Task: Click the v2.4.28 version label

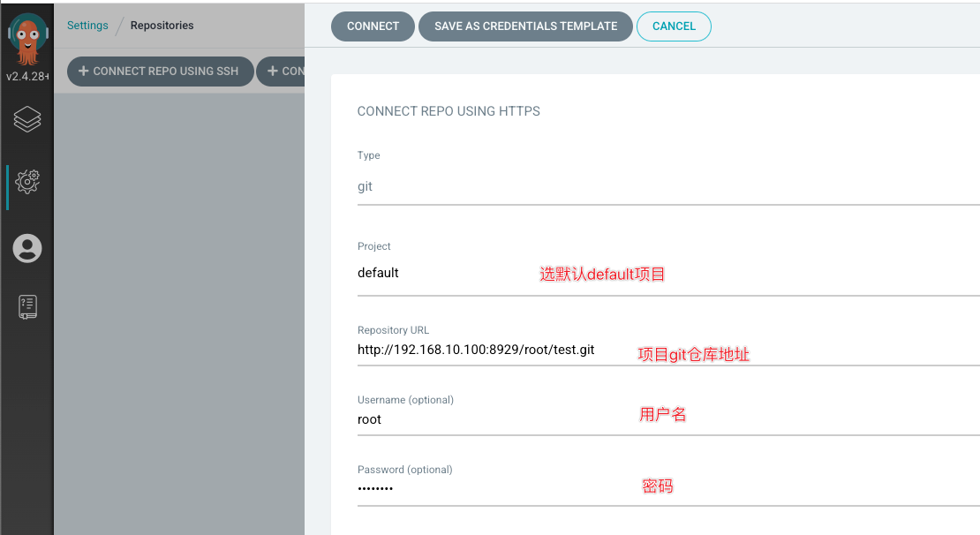Action: click(x=27, y=77)
